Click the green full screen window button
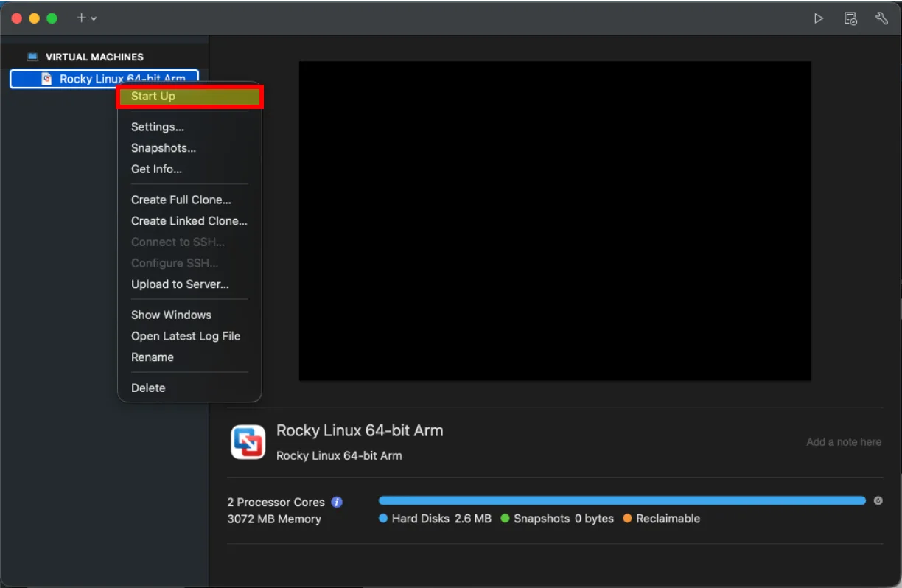 click(x=52, y=18)
